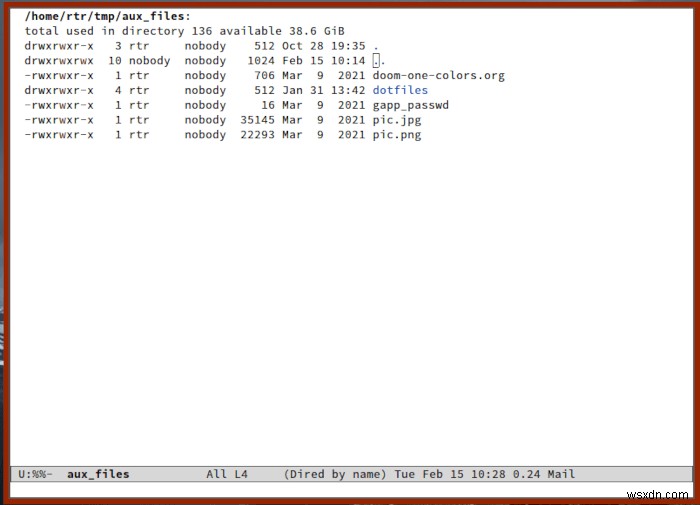Viewport: 700px width, 505px height.
Task: Select the pic.png file entry
Action: point(397,135)
